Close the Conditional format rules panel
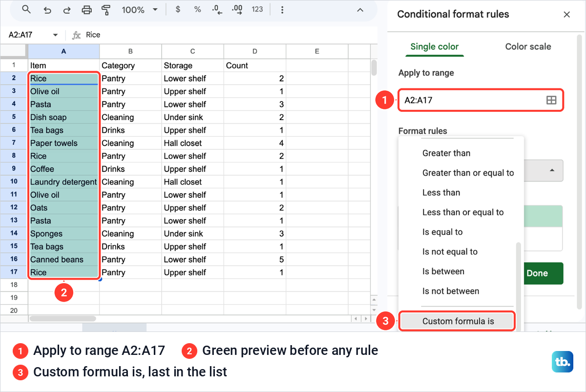Image resolution: width=586 pixels, height=392 pixels. [567, 15]
